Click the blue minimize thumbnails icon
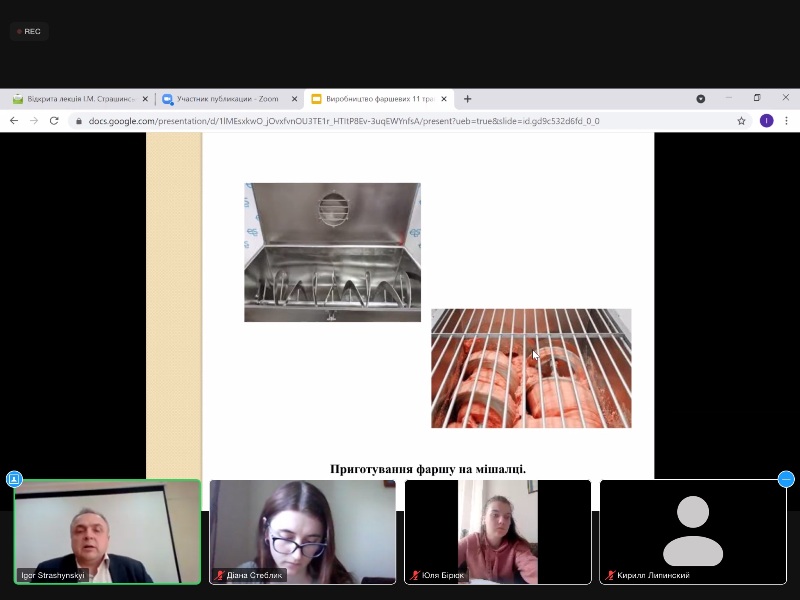Screen dimensions: 800x600 pos(786,479)
